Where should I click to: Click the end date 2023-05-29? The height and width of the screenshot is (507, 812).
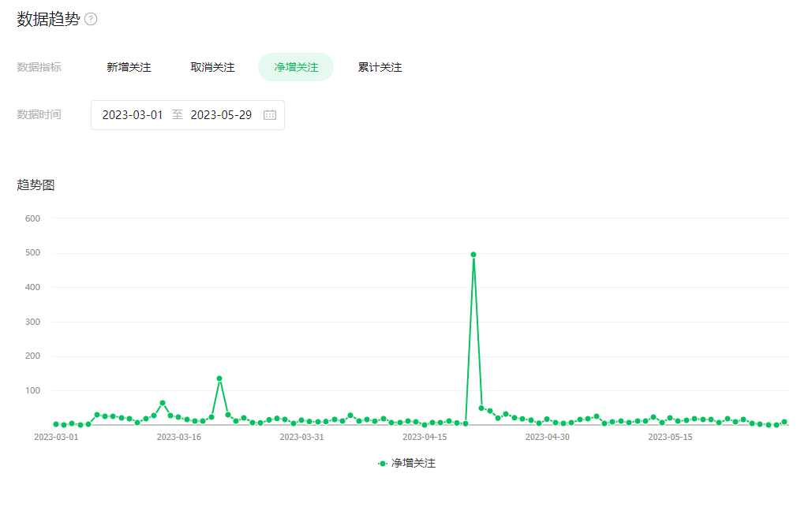(221, 115)
